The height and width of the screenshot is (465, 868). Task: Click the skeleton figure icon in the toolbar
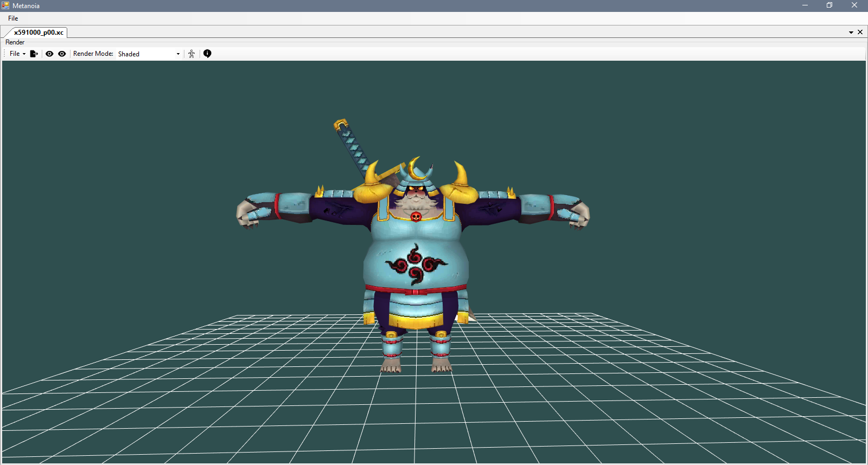coord(192,54)
